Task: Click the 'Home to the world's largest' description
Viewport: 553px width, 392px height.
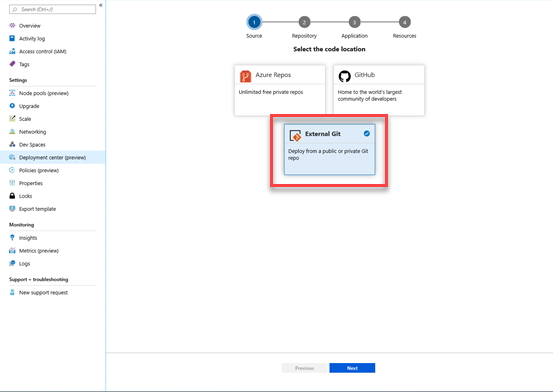Action: pos(370,95)
